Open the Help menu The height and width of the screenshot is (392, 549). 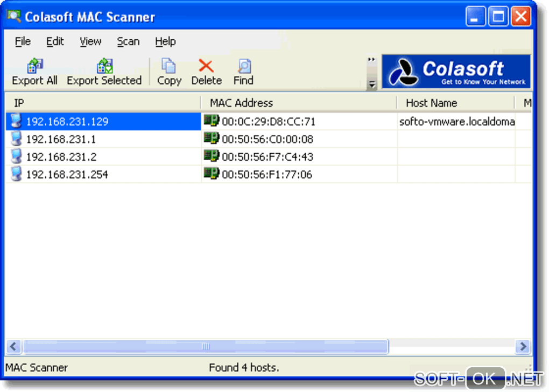pyautogui.click(x=165, y=41)
